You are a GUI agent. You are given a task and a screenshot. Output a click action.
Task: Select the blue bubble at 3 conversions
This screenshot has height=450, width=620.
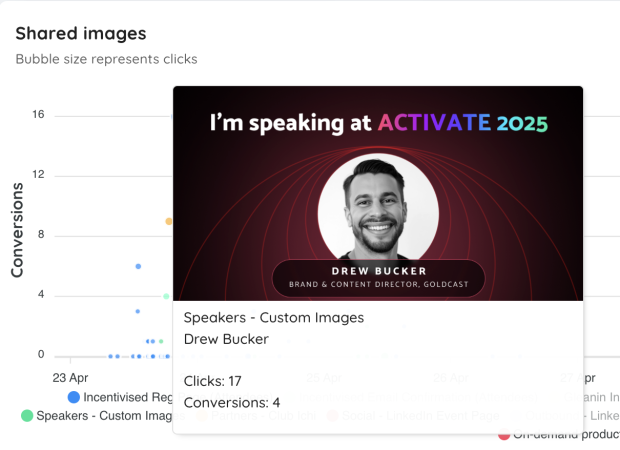pos(138,312)
